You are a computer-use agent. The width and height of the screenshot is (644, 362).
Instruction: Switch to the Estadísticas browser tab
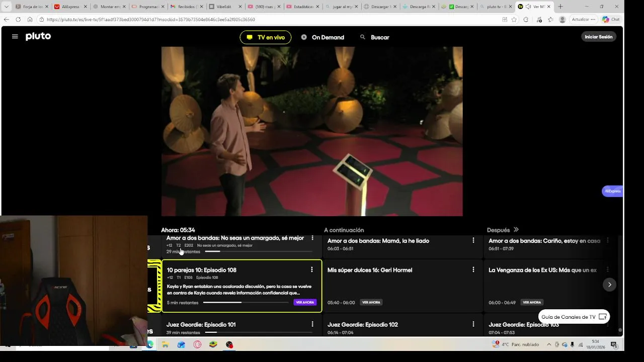[x=302, y=7]
